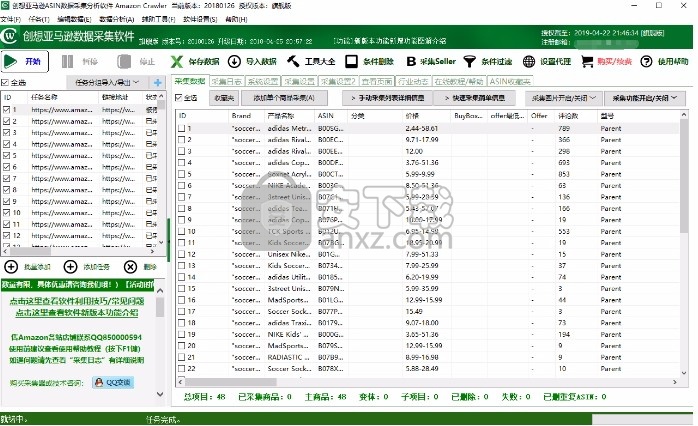Open link about new version features
The height and width of the screenshot is (426, 698).
tap(77, 312)
